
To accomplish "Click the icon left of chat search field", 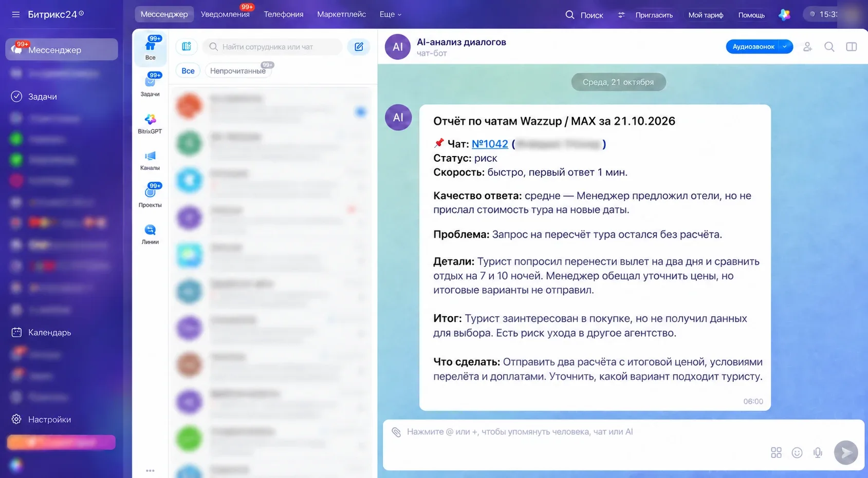I will (187, 47).
